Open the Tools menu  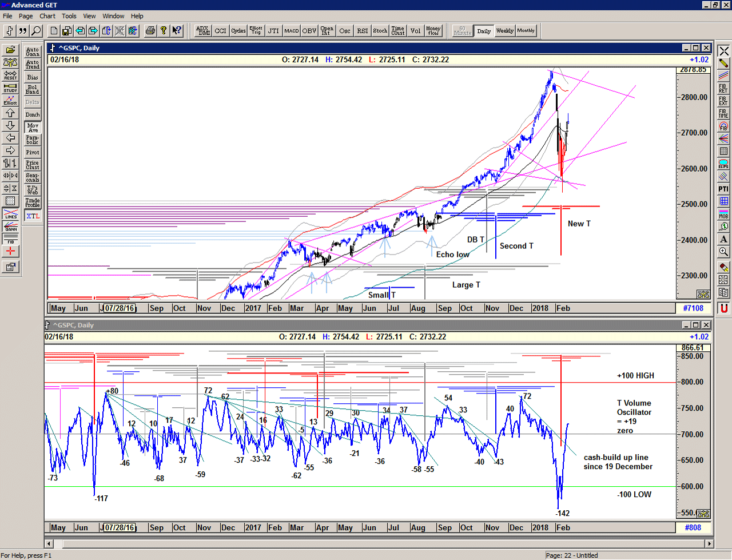pos(69,16)
